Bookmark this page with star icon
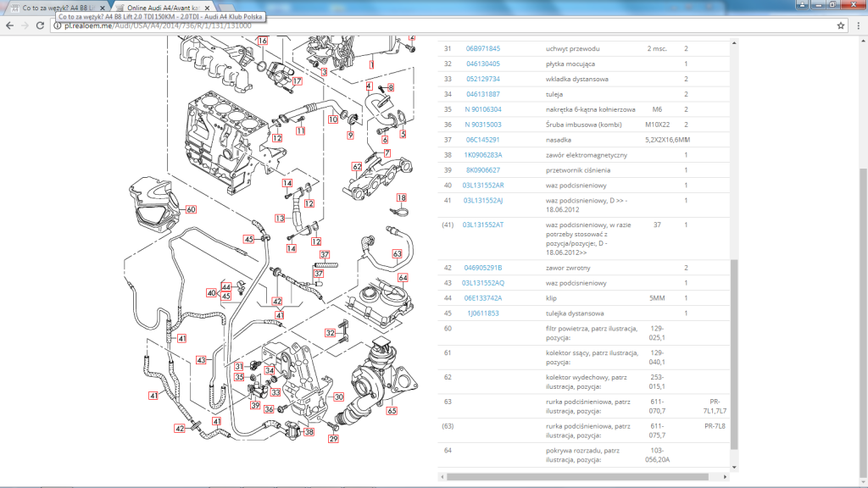Image resolution: width=868 pixels, height=488 pixels. click(x=841, y=25)
